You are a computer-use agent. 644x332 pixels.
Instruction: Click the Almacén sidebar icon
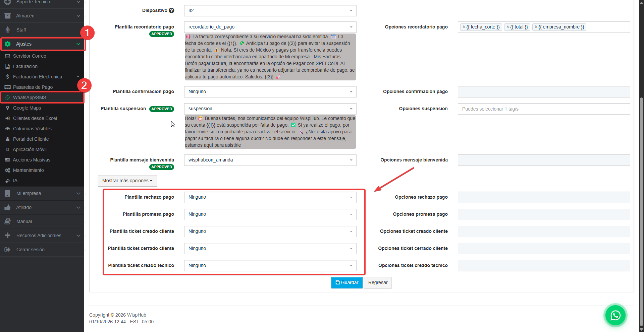tap(8, 16)
